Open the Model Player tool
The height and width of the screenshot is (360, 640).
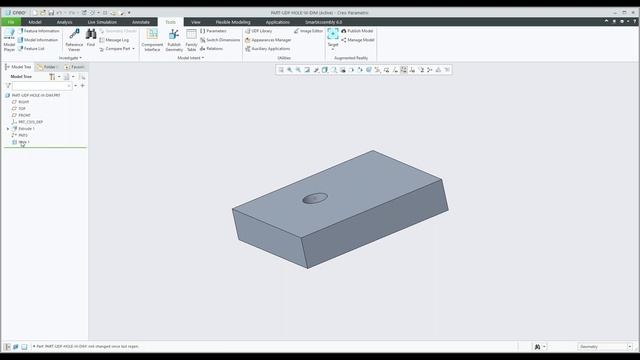coord(9,40)
